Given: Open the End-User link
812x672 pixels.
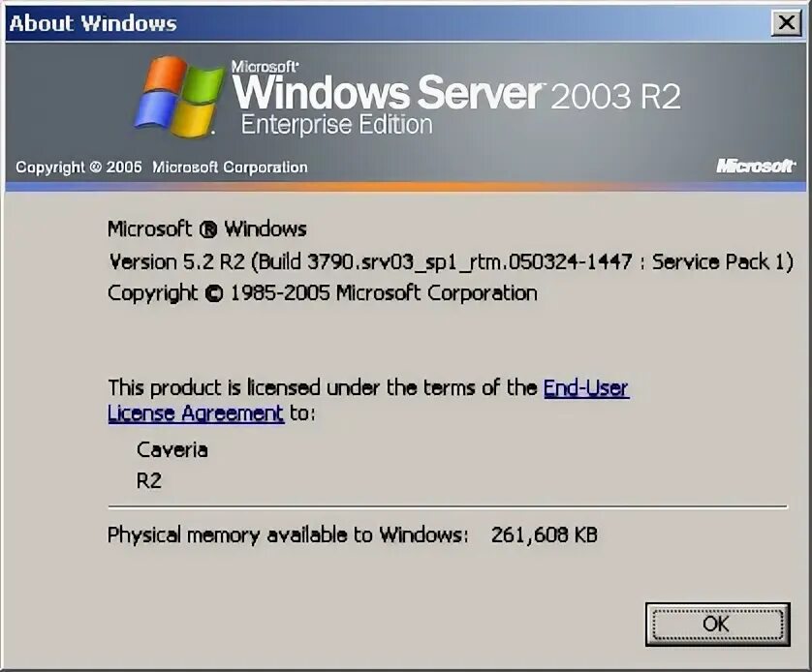Looking at the screenshot, I should [586, 387].
